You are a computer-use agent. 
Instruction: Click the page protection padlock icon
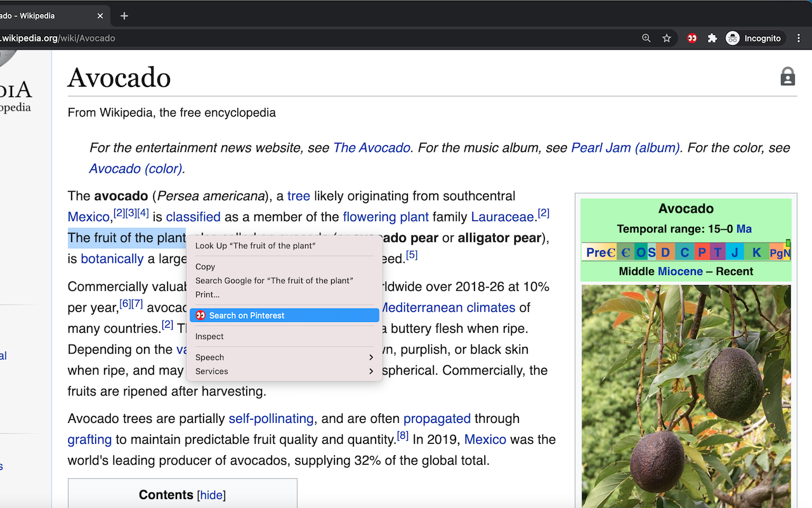pyautogui.click(x=787, y=77)
